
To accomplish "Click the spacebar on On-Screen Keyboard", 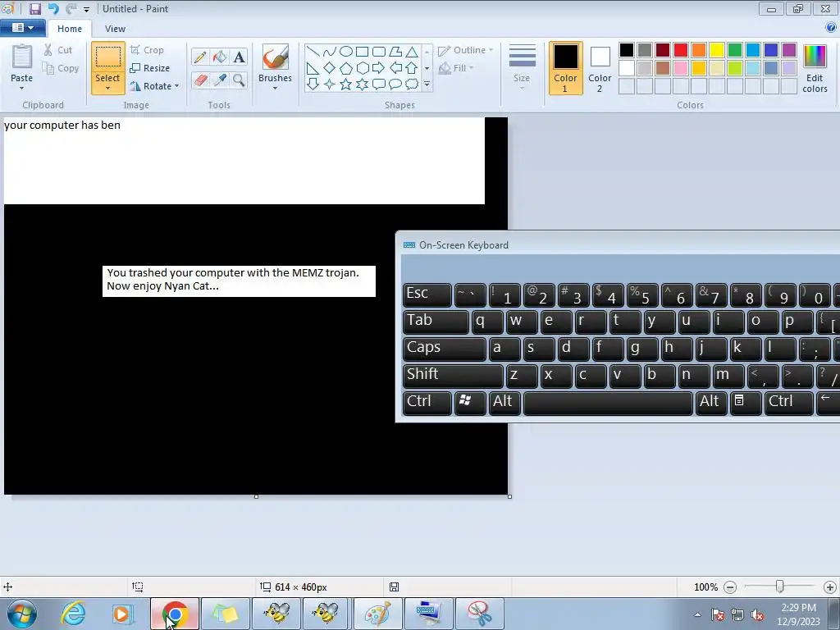I will (608, 403).
